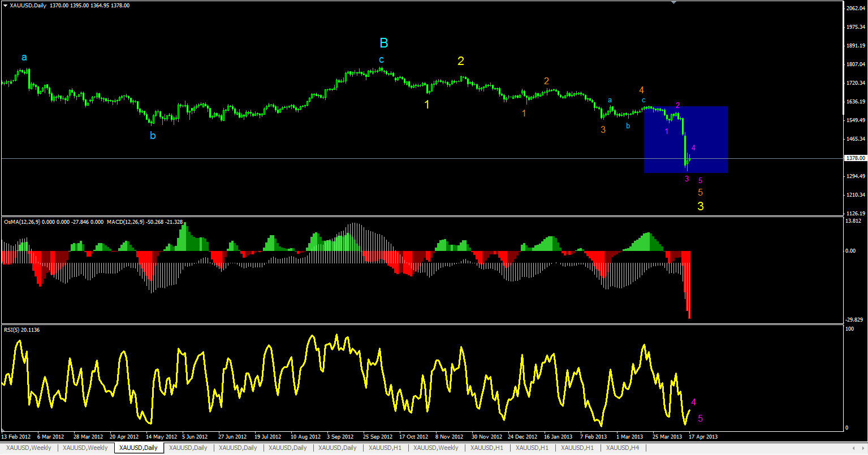Select the orange 4 wave label
The width and height of the screenshot is (868, 455).
pyautogui.click(x=641, y=90)
